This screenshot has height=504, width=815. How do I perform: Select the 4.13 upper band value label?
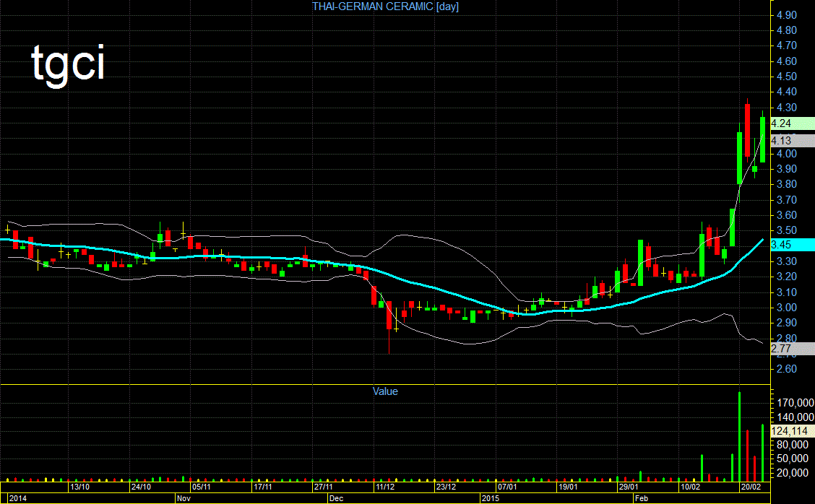(792, 141)
